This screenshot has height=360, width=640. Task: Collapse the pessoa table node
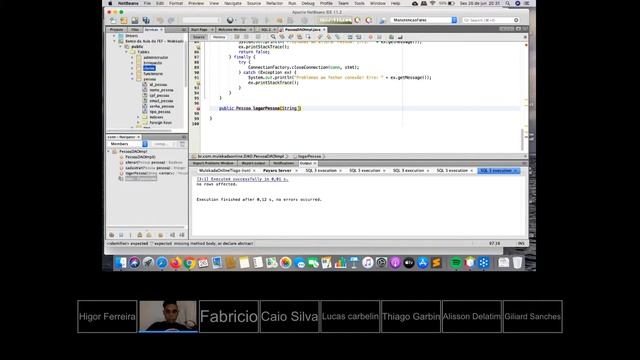point(132,79)
